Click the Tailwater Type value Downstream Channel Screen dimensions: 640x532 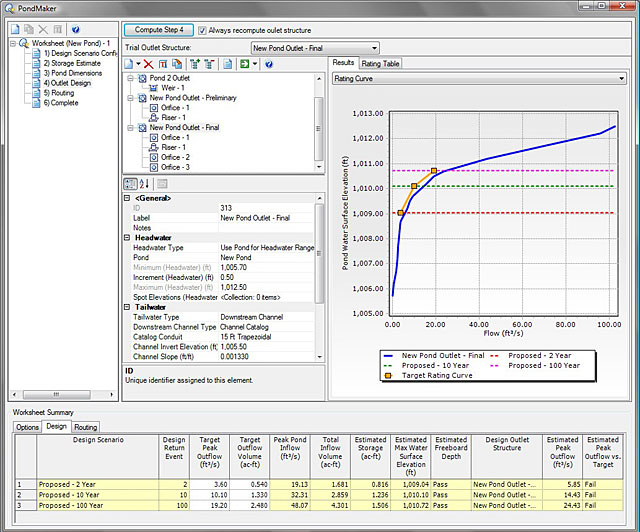point(266,317)
